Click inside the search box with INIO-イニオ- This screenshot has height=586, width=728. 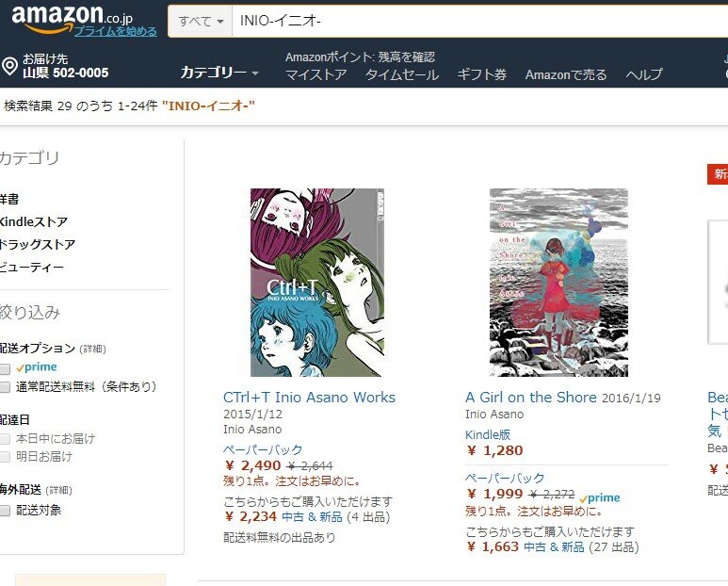point(478,21)
